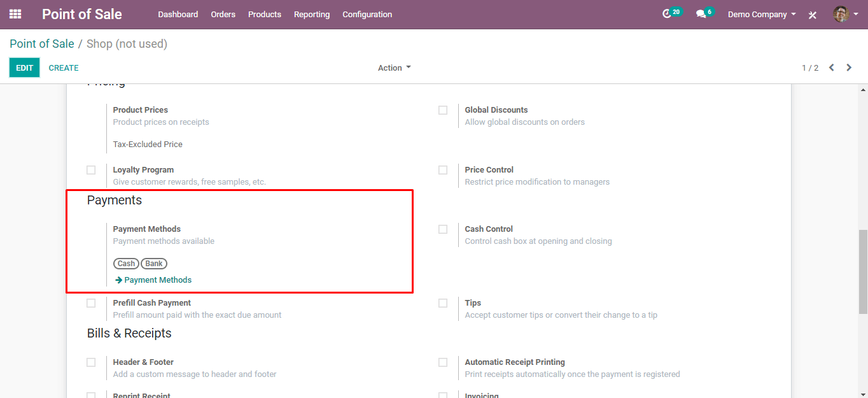
Task: Click the Tax-Excluded Price value
Action: click(x=148, y=145)
